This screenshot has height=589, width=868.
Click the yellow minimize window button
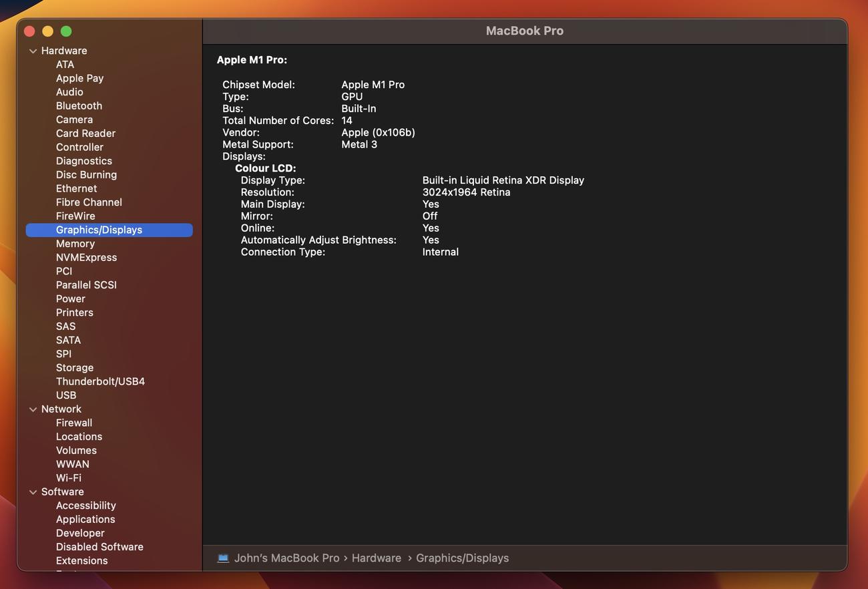tap(47, 31)
